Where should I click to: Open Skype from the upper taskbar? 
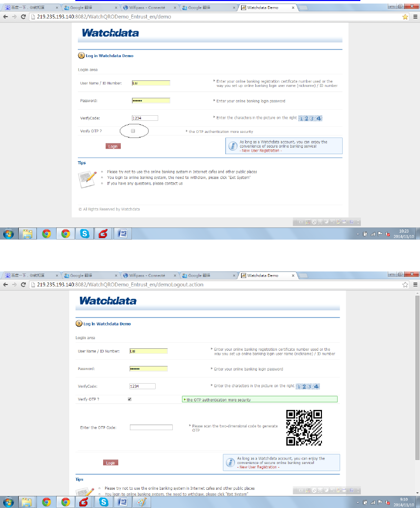pyautogui.click(x=84, y=234)
